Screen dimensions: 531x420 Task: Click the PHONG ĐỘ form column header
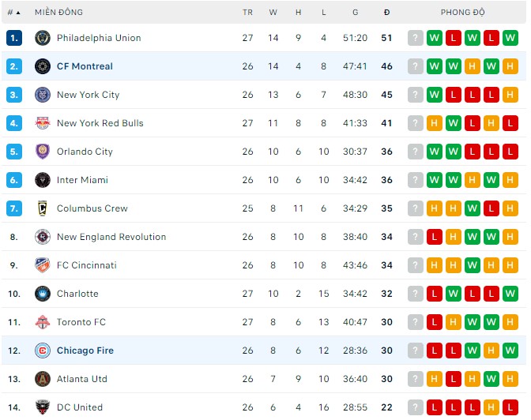click(463, 13)
